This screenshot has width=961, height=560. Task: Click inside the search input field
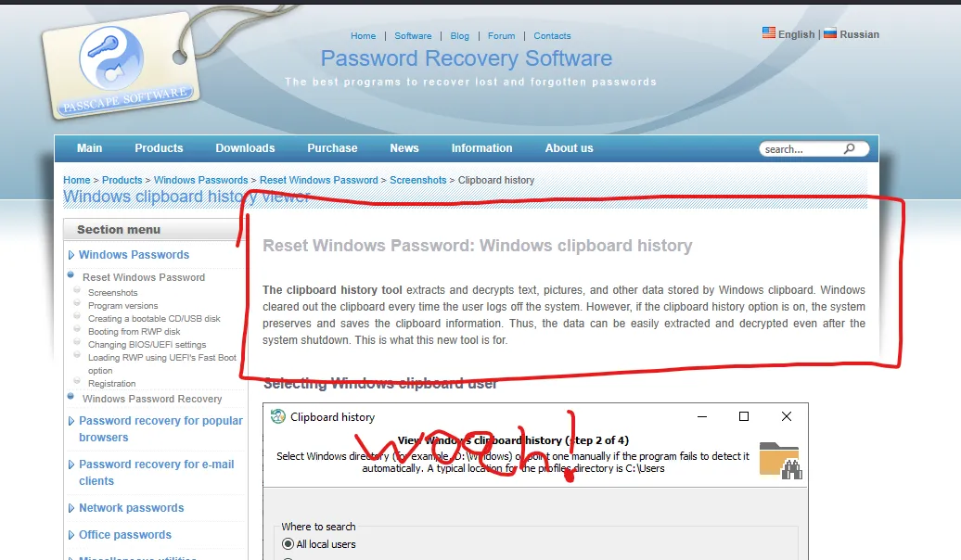point(801,149)
